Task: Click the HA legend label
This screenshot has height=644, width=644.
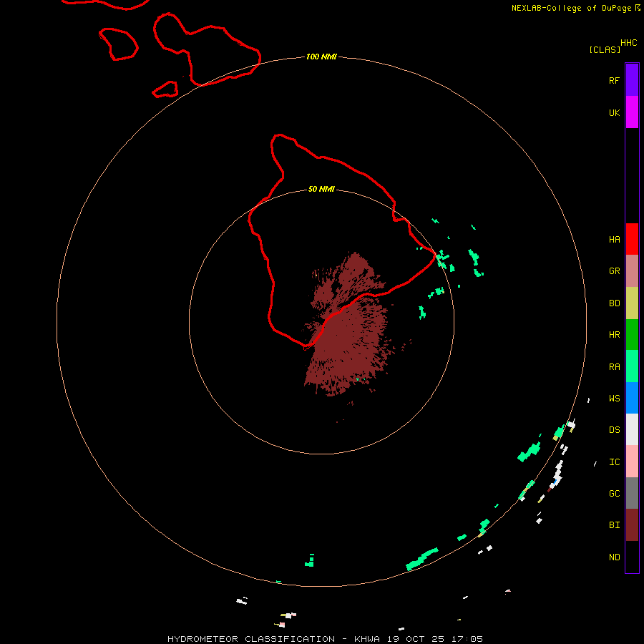Action: point(614,239)
